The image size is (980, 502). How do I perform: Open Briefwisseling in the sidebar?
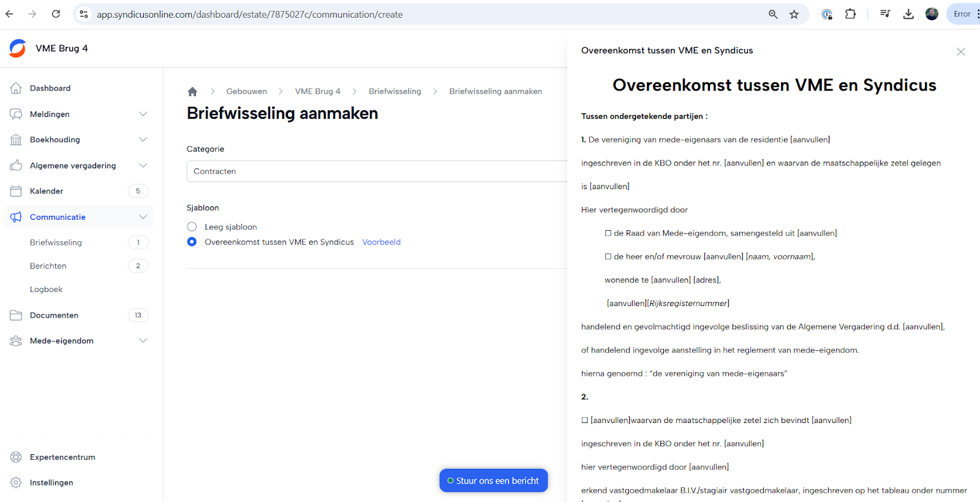pos(56,242)
